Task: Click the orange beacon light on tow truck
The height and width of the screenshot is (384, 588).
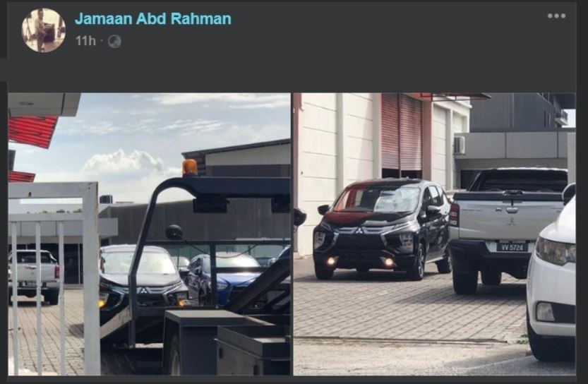Action: pyautogui.click(x=190, y=167)
